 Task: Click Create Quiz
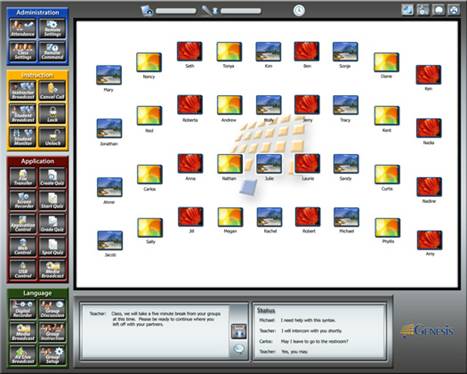coord(52,177)
